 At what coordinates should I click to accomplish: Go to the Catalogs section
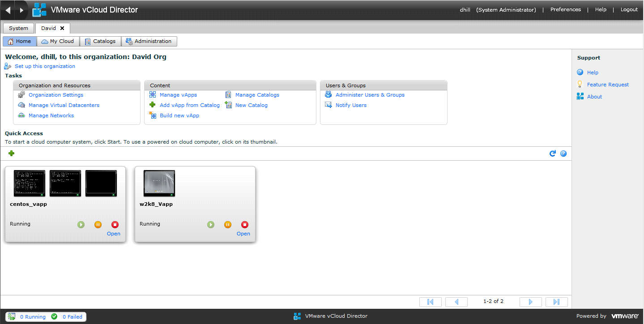(x=100, y=41)
